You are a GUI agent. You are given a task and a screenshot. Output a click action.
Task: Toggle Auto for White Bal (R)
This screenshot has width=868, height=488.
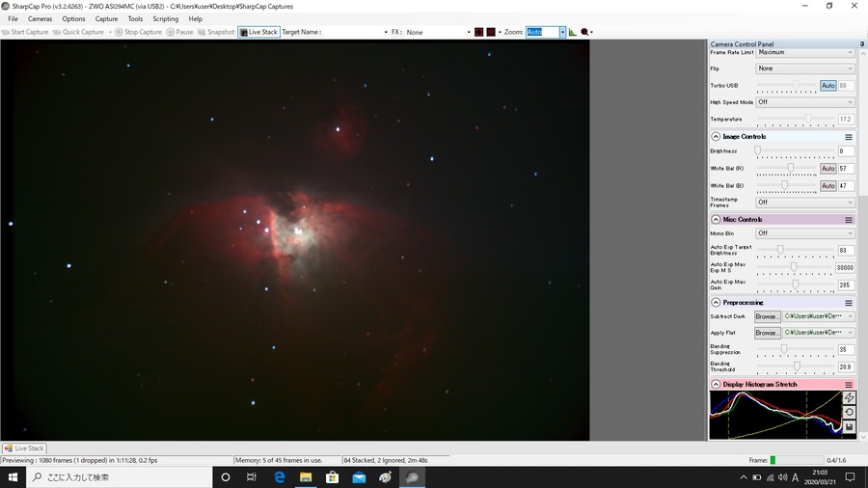(828, 168)
